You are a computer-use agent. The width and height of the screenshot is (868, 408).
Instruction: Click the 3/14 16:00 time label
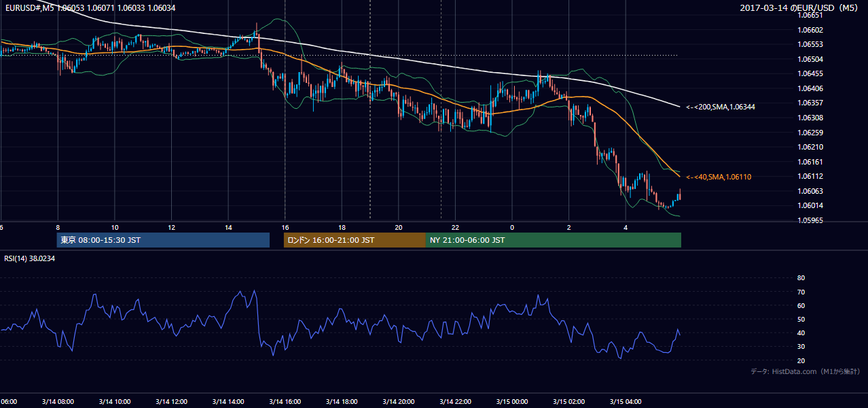(285, 402)
